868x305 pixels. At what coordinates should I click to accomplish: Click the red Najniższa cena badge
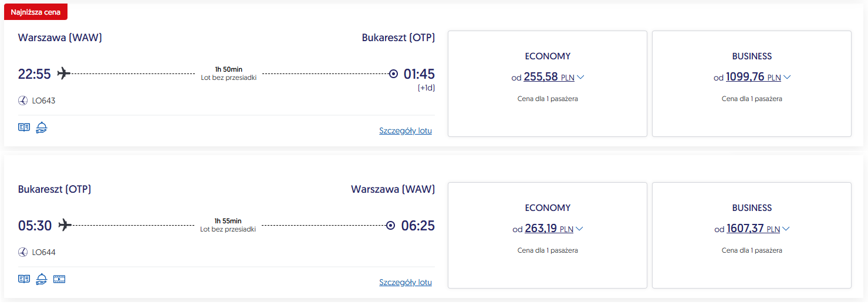tap(36, 12)
